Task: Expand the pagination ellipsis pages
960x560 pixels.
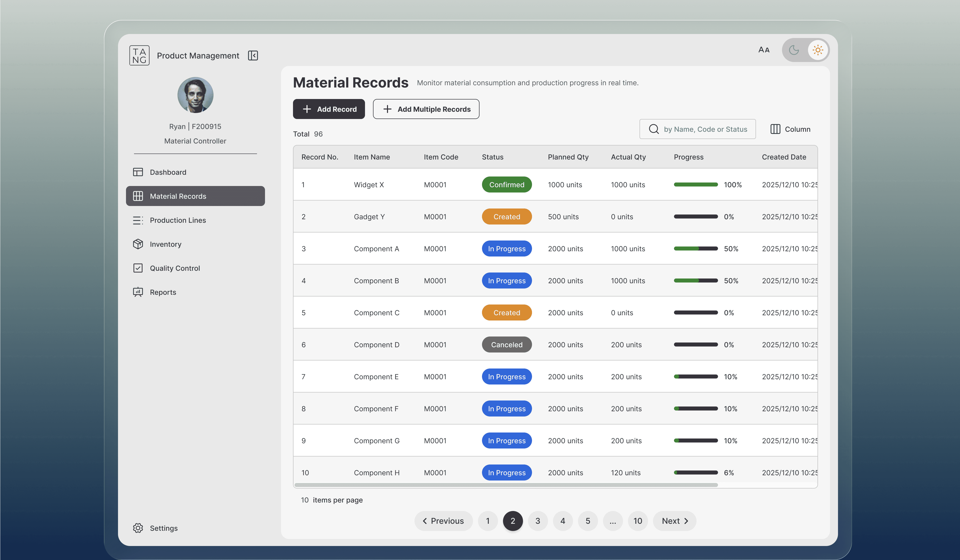Action: coord(612,521)
